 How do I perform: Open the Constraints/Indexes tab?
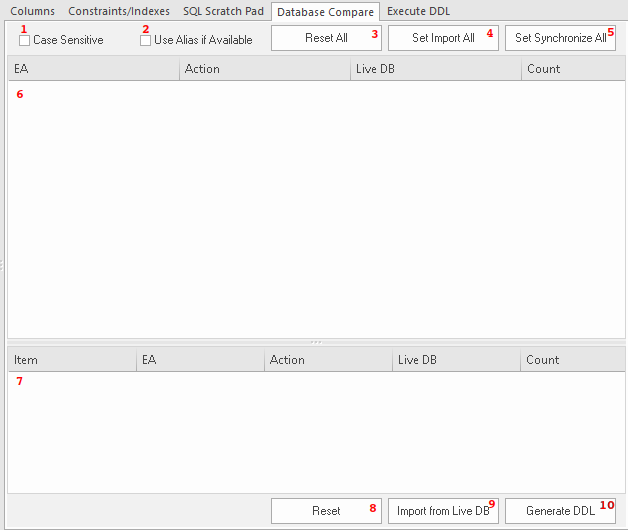(x=119, y=11)
